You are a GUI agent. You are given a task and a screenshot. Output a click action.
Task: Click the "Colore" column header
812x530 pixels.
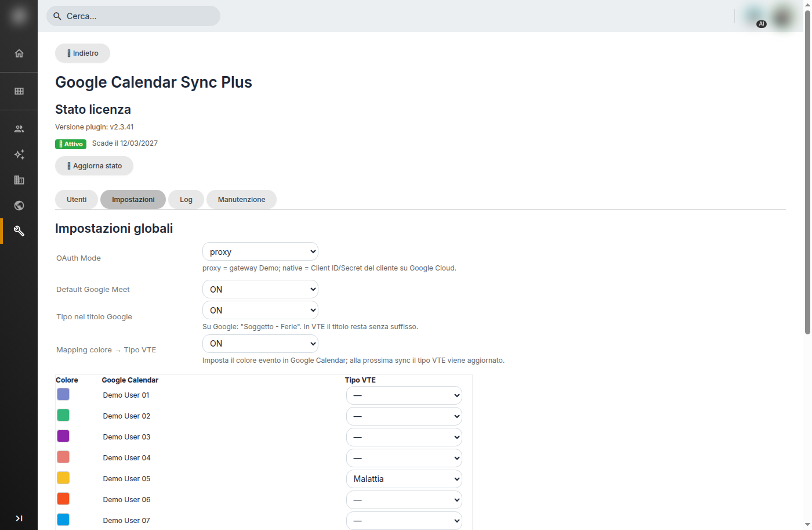67,380
